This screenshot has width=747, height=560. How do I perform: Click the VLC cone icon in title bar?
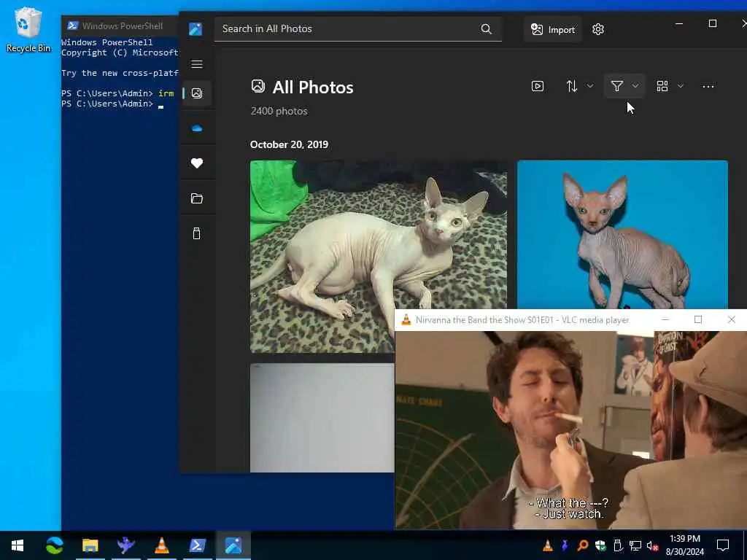pyautogui.click(x=406, y=320)
